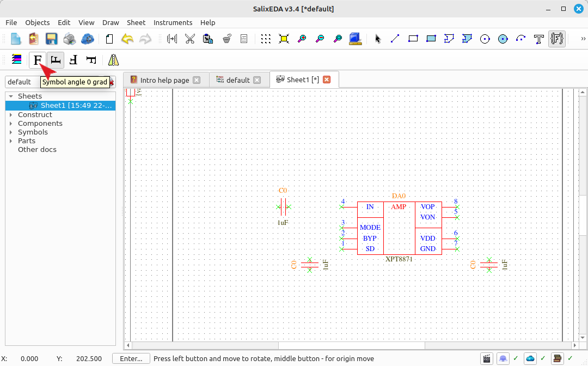Click the grayed redo arrow
The height and width of the screenshot is (366, 588).
click(x=145, y=39)
